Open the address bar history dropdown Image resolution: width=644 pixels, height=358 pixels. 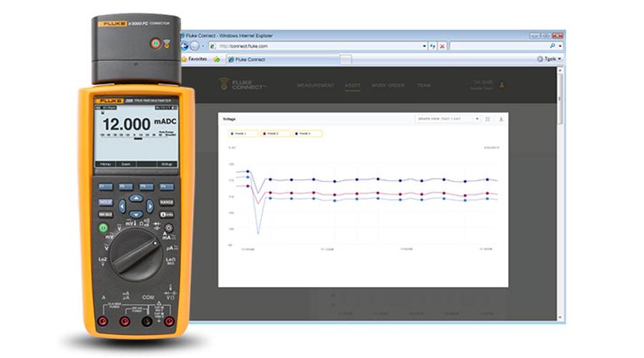tap(424, 46)
